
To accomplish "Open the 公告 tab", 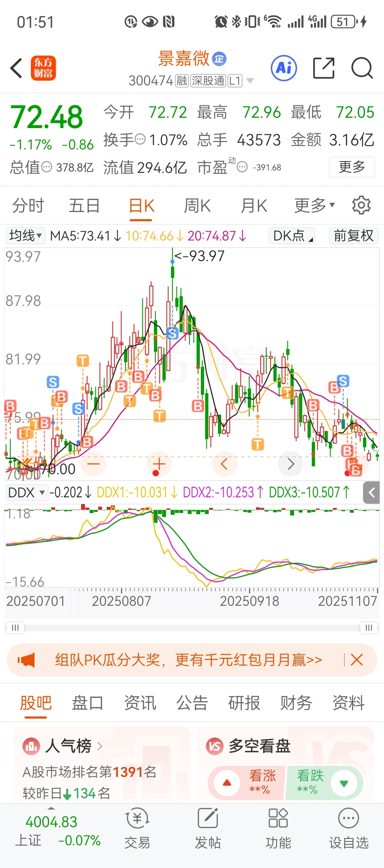I will pos(192,703).
